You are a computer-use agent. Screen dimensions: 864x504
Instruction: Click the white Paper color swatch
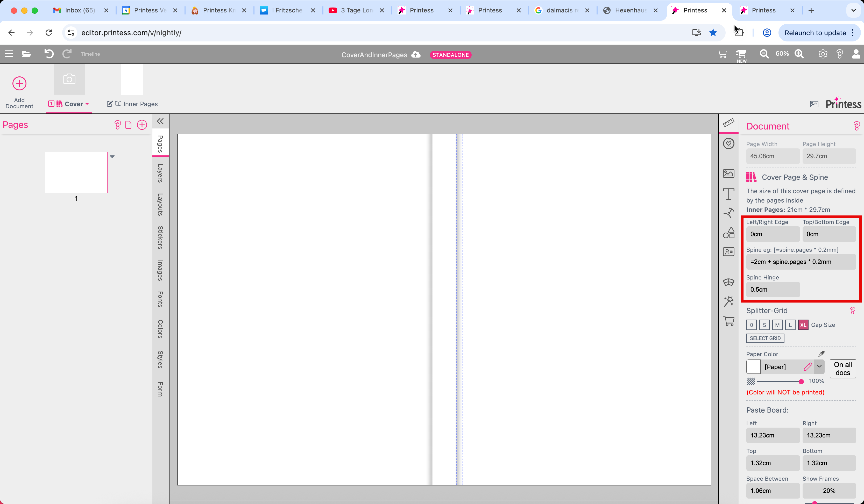[753, 367]
